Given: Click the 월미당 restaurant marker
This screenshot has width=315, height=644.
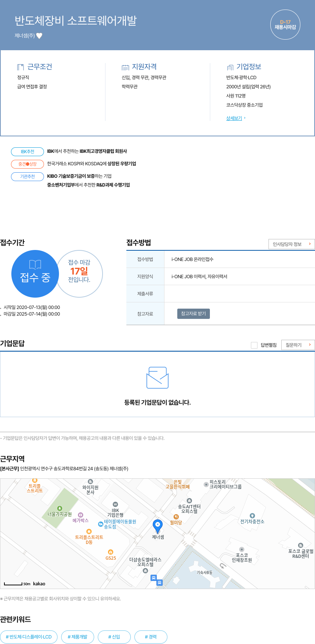Looking at the screenshot, I should point(176,517).
